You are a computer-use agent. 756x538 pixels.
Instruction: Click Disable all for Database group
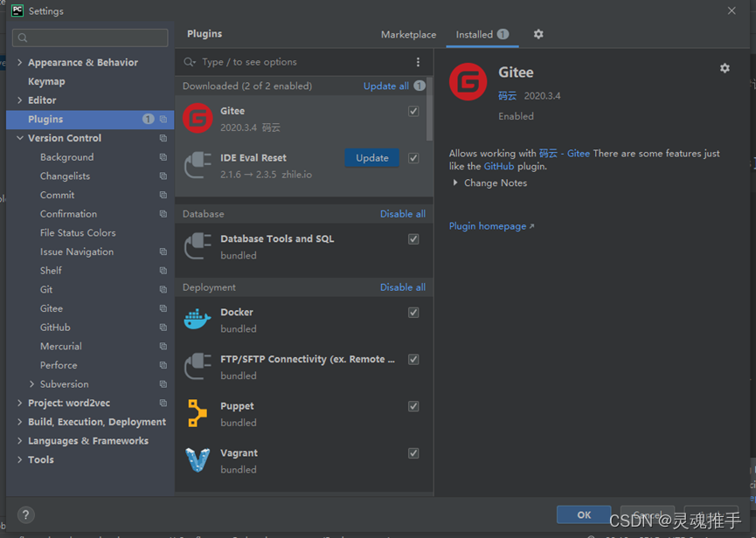pos(403,214)
